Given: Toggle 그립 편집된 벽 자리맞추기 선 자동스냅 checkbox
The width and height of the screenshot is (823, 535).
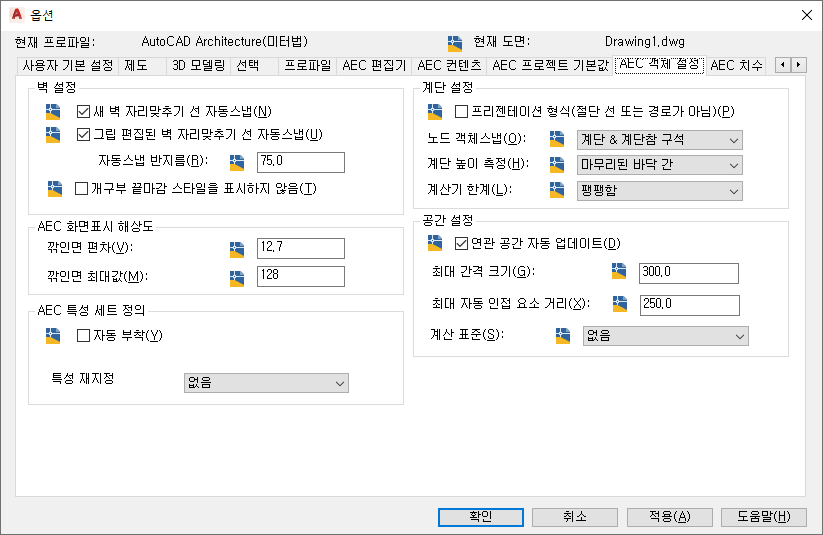Looking at the screenshot, I should tap(83, 134).
